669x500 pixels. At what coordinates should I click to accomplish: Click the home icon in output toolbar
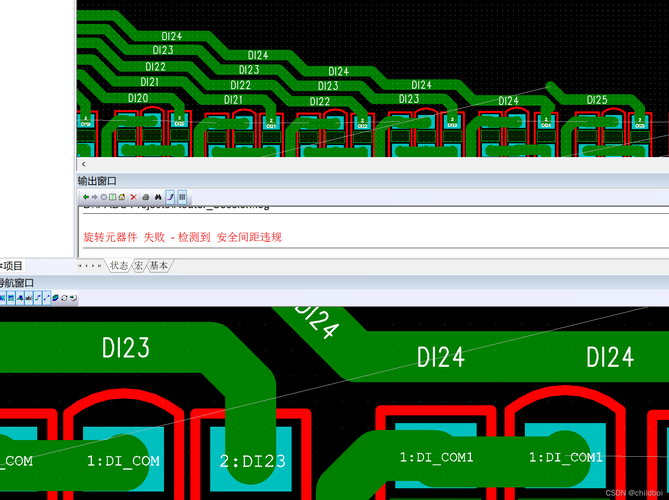(121, 197)
